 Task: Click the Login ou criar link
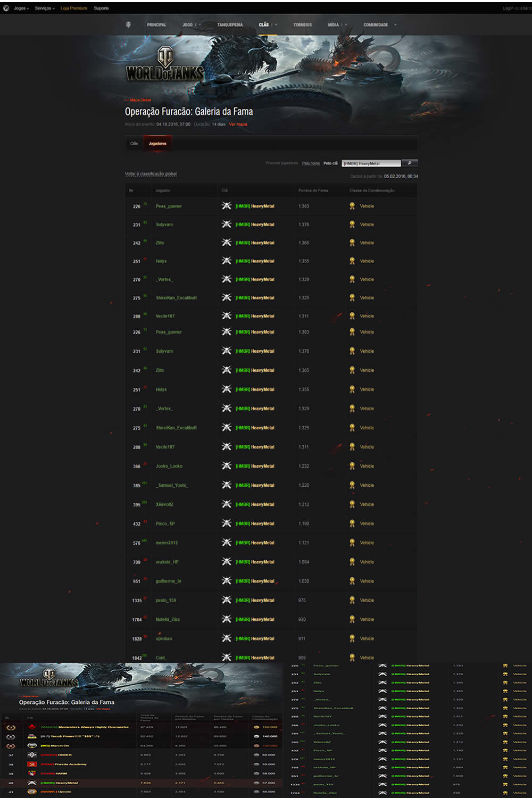click(x=516, y=9)
